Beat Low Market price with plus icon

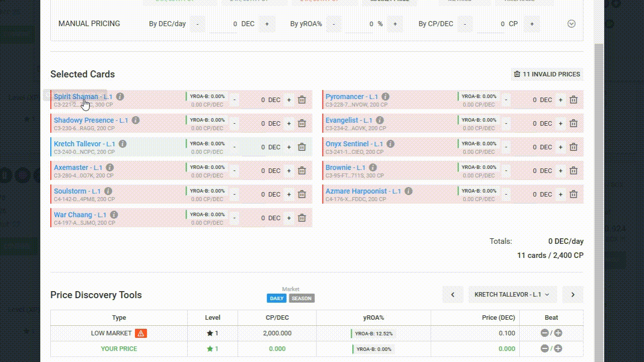558,333
